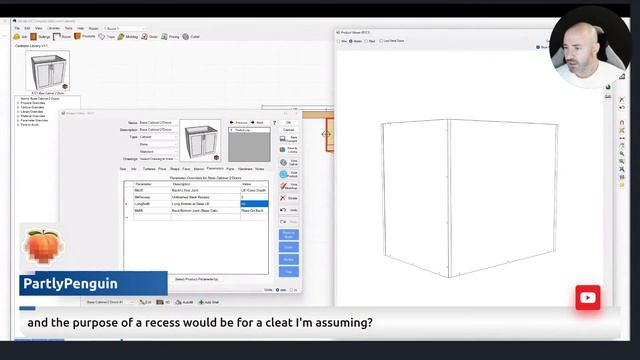Screen dimensions: 640x360
Task: Click the highlighted Value cell in LongBottR row
Action: 254,204
